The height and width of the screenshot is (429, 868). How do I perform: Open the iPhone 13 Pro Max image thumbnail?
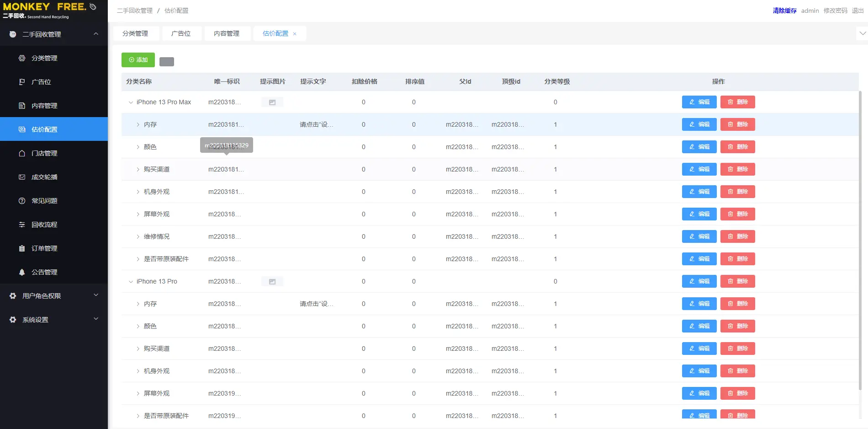[272, 102]
